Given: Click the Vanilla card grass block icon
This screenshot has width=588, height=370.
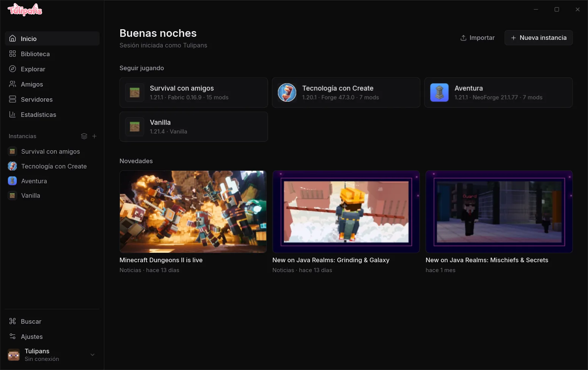Looking at the screenshot, I should tap(135, 127).
